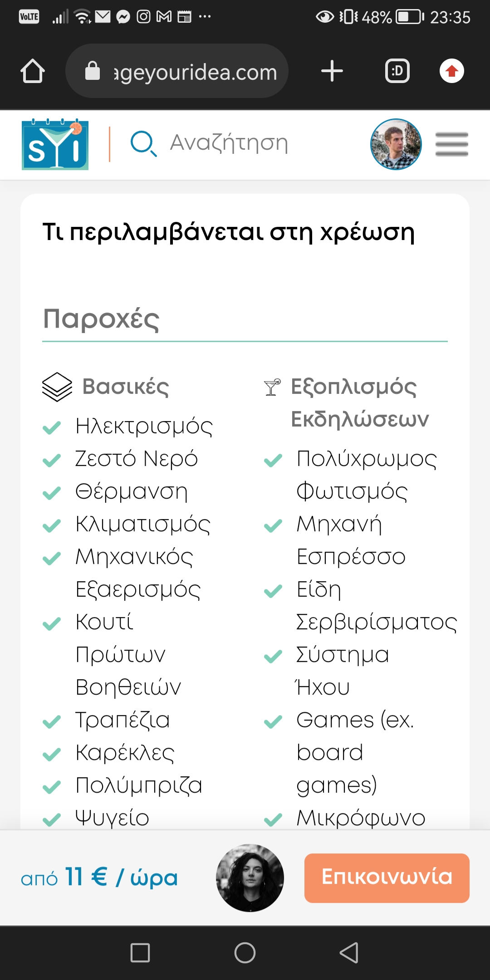Tap the Ηλεκτρισμός checkmark
Image resolution: width=490 pixels, height=980 pixels.
tap(52, 427)
